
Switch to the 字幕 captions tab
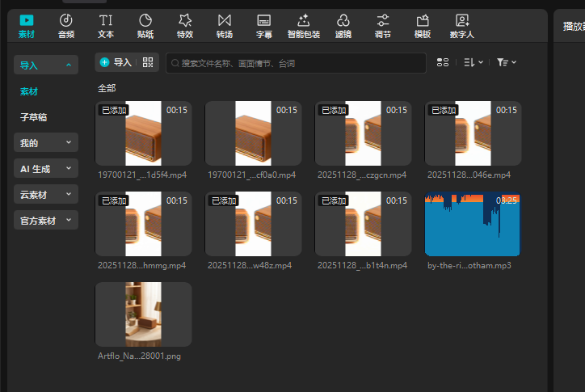pyautogui.click(x=264, y=26)
